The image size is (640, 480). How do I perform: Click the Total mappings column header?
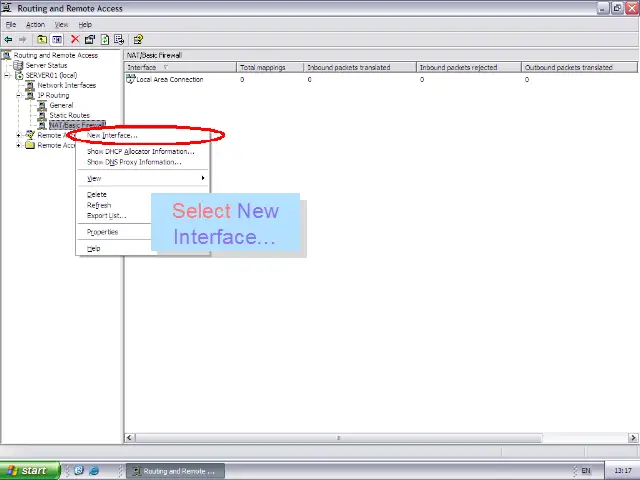point(270,67)
